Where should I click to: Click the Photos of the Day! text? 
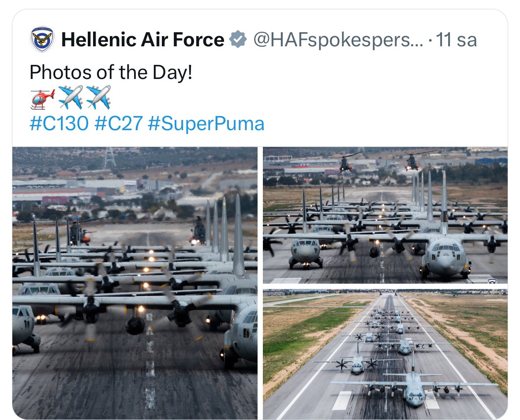(111, 72)
